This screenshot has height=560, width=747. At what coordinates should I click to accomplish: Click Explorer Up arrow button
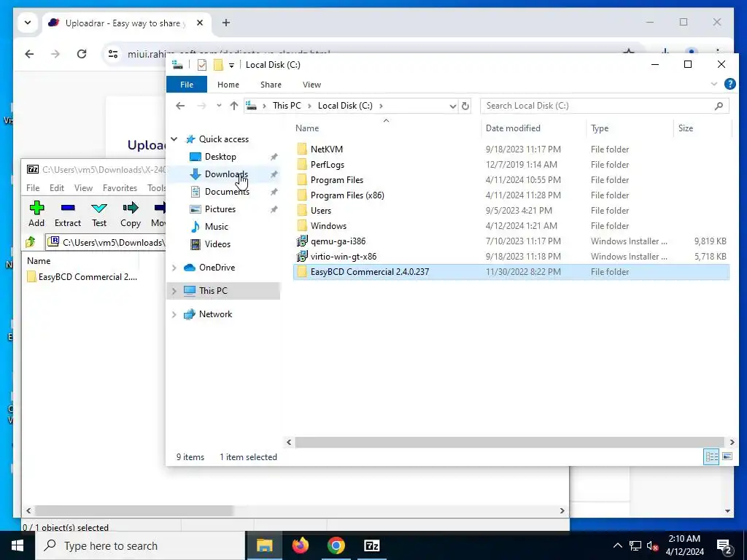click(233, 106)
